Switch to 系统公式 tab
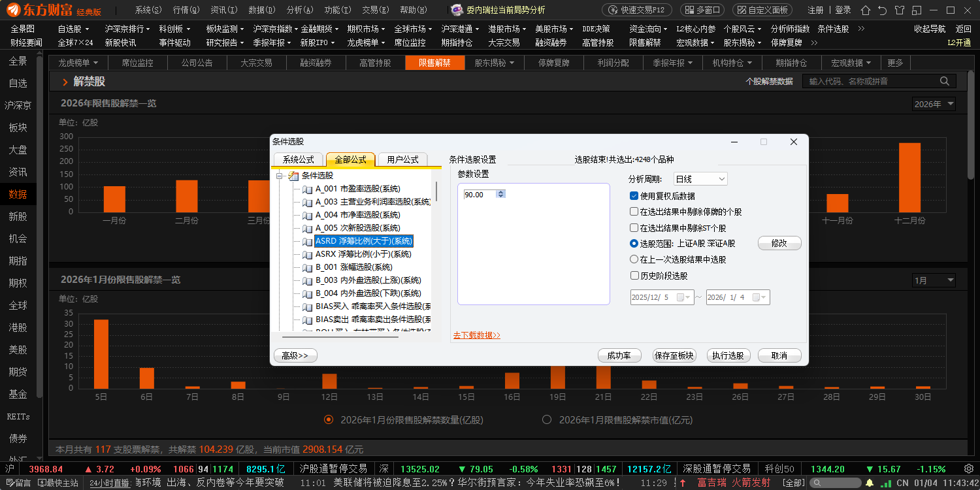 pyautogui.click(x=298, y=159)
